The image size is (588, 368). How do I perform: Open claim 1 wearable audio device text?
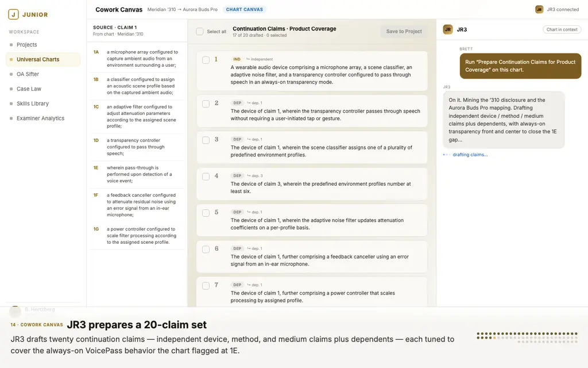322,75
